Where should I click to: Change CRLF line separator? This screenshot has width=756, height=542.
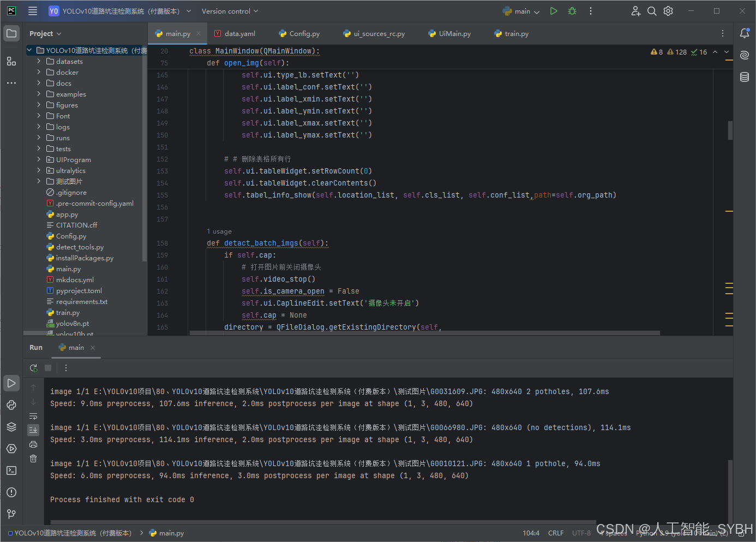[x=556, y=533]
